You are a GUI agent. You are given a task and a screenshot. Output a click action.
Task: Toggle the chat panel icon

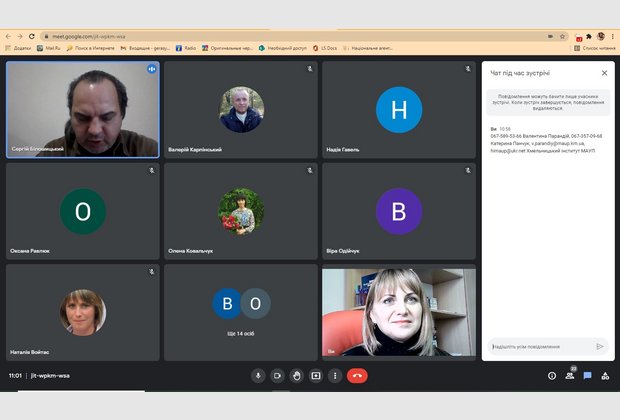[x=588, y=376]
